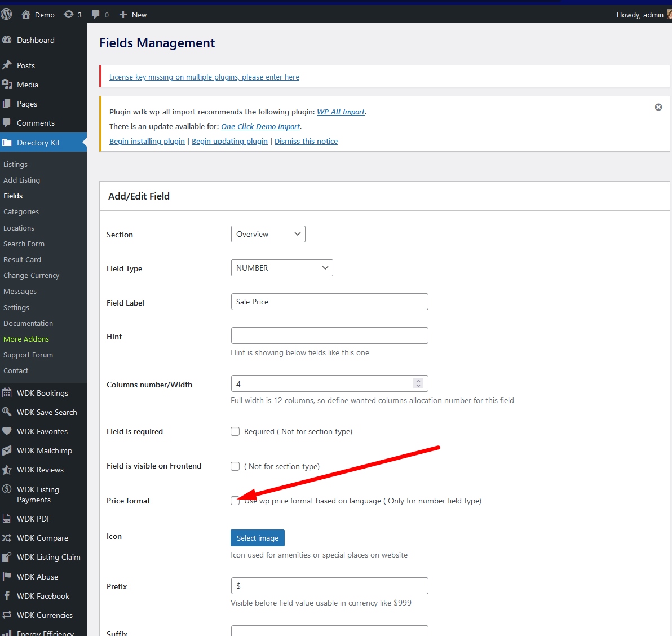Click the Dashboard gauge icon
The image size is (672, 636).
click(7, 40)
